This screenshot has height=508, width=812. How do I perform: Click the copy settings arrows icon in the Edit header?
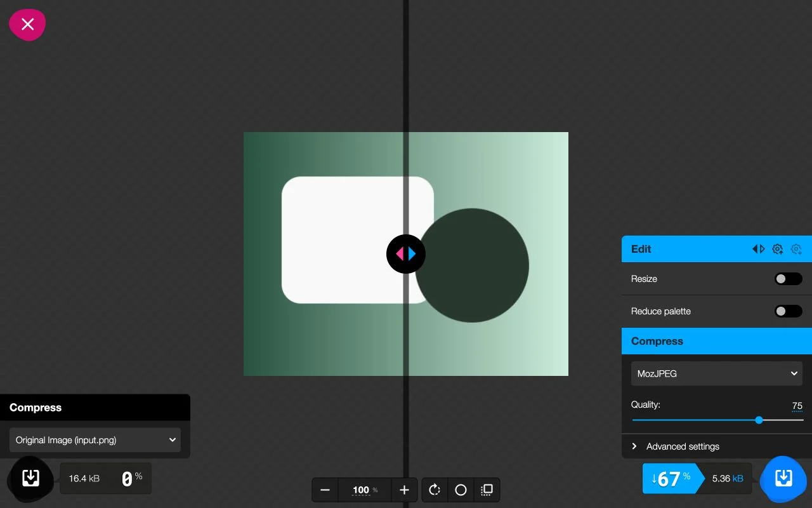(759, 249)
